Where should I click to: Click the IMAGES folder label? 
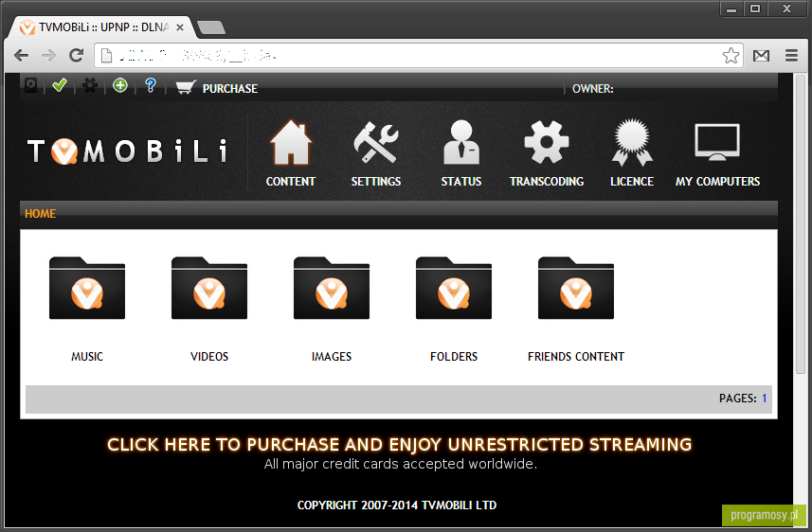point(332,357)
